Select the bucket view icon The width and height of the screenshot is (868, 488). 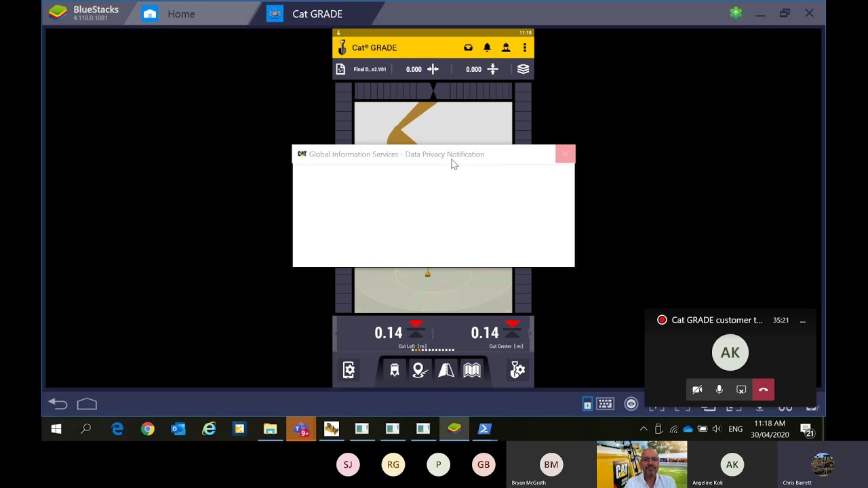395,369
